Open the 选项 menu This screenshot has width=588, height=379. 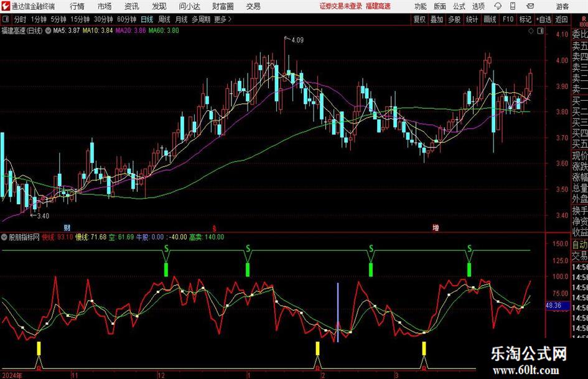478,6
